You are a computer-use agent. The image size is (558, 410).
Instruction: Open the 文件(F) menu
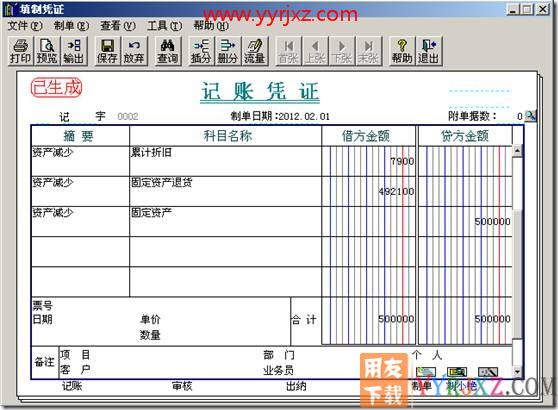(25, 26)
